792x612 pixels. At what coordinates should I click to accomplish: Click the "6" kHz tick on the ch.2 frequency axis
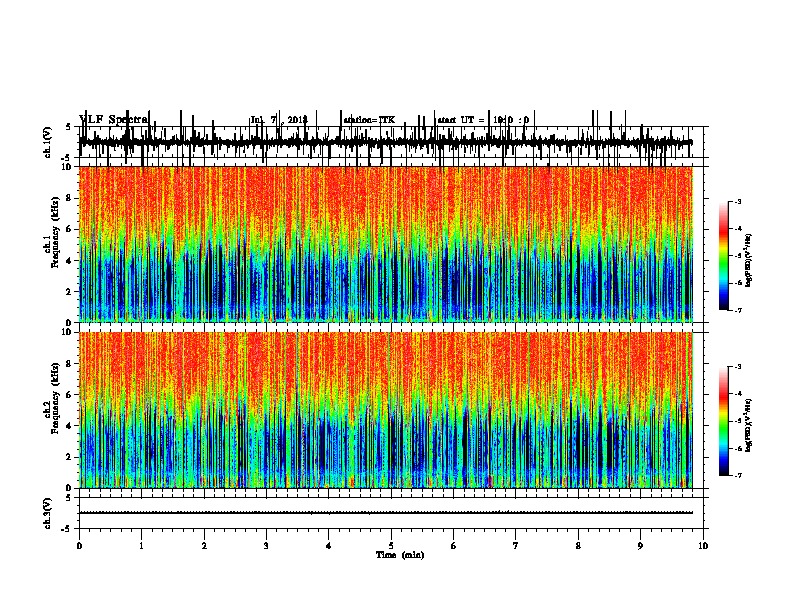[x=70, y=394]
